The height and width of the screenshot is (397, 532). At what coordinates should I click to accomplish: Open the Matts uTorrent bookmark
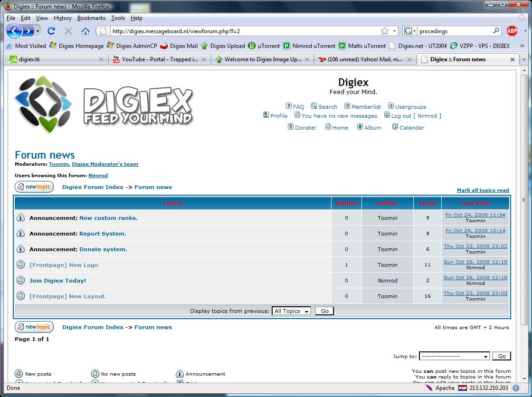(362, 46)
